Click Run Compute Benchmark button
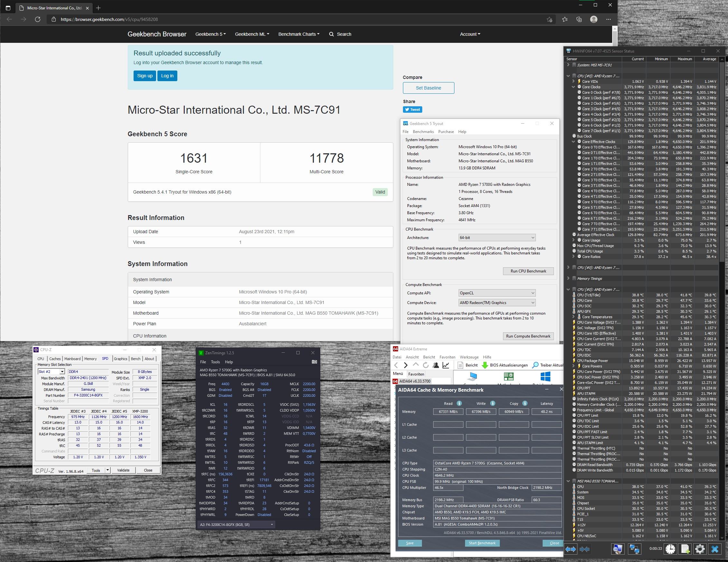The height and width of the screenshot is (562, 728). (x=528, y=336)
